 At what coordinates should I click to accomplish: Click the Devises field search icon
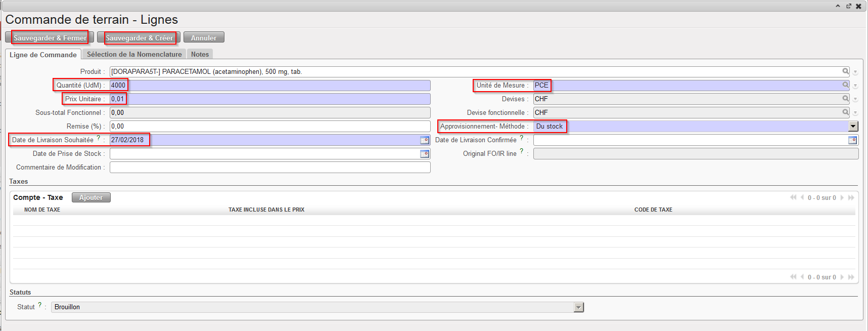pyautogui.click(x=845, y=99)
